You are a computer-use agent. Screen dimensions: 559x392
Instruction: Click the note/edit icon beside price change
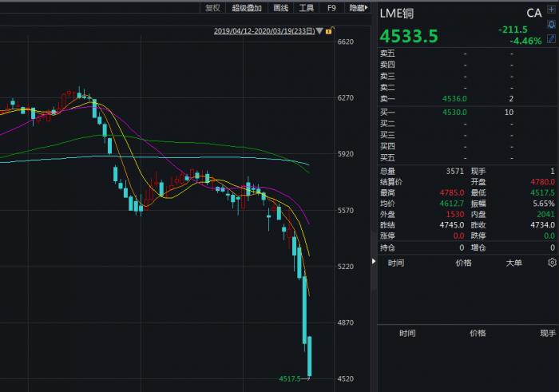(x=552, y=38)
